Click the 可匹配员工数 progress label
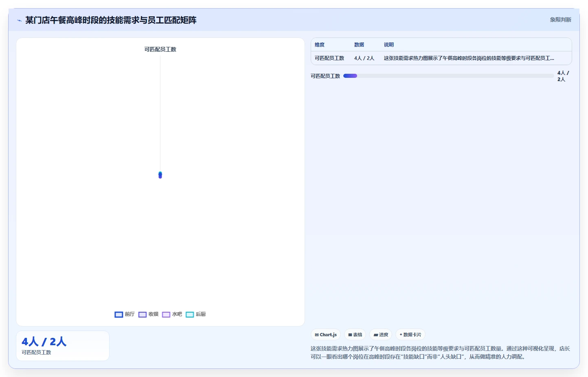588x377 pixels. pyautogui.click(x=325, y=76)
